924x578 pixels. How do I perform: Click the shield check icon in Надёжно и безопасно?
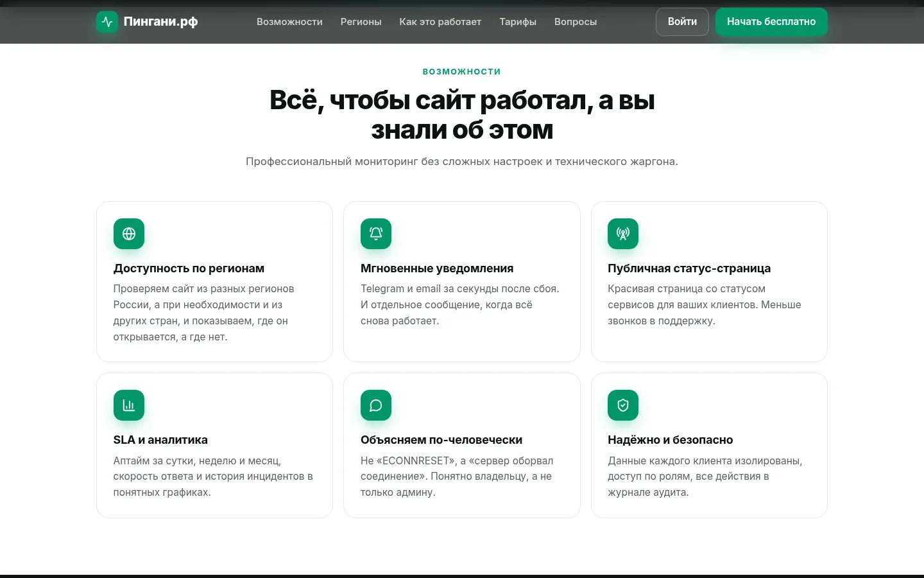(x=623, y=405)
